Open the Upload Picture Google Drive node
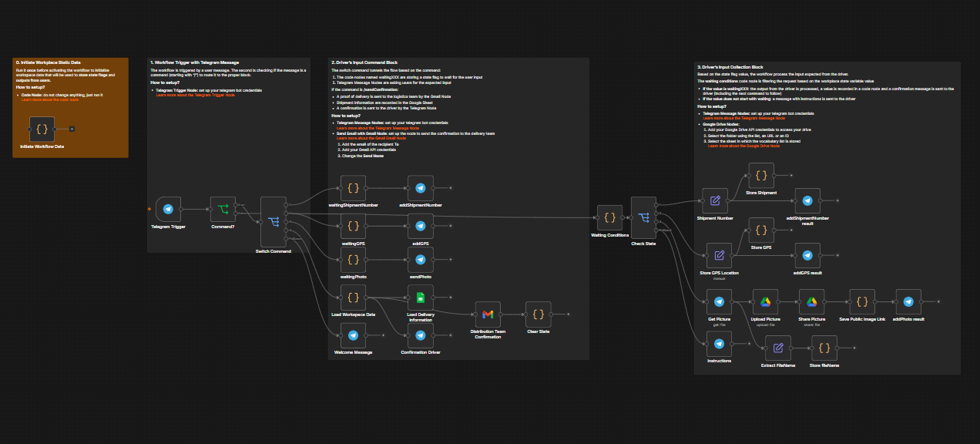The height and width of the screenshot is (444, 980). click(x=765, y=302)
